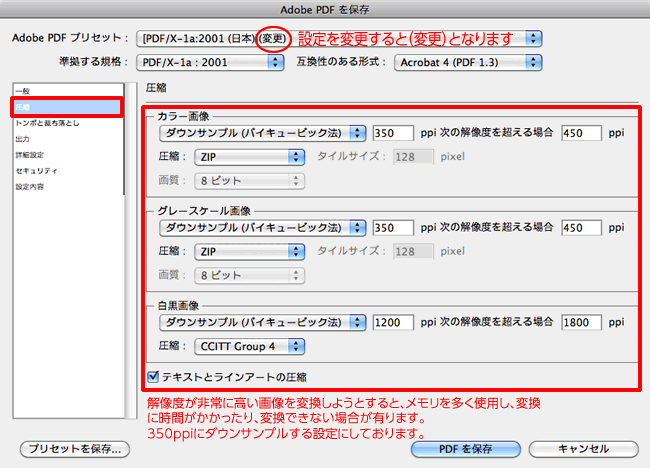Click カラー画像 タイルサイズ 128 field
The image size is (650, 468).
(413, 157)
